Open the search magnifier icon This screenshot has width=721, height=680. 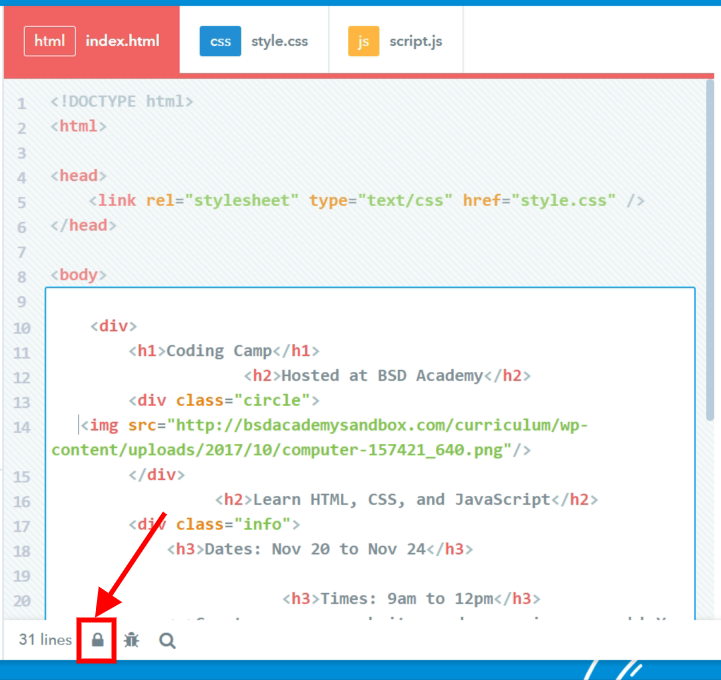coord(167,640)
